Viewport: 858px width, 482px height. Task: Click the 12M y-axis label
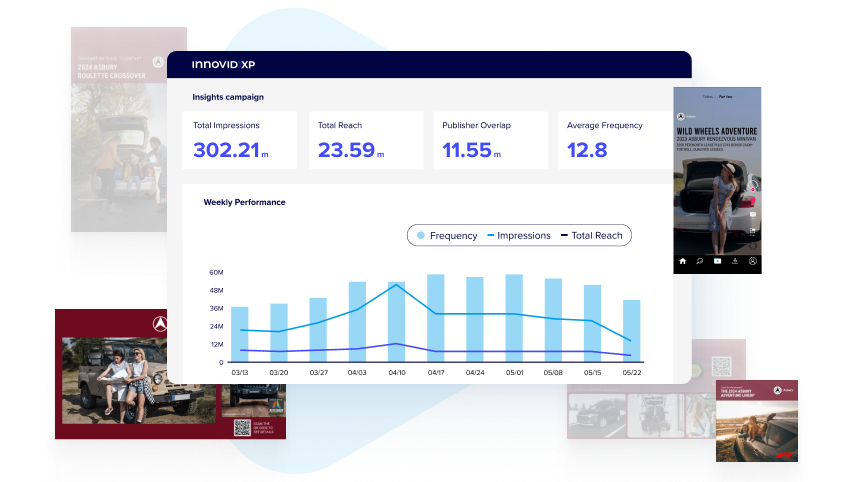[217, 345]
